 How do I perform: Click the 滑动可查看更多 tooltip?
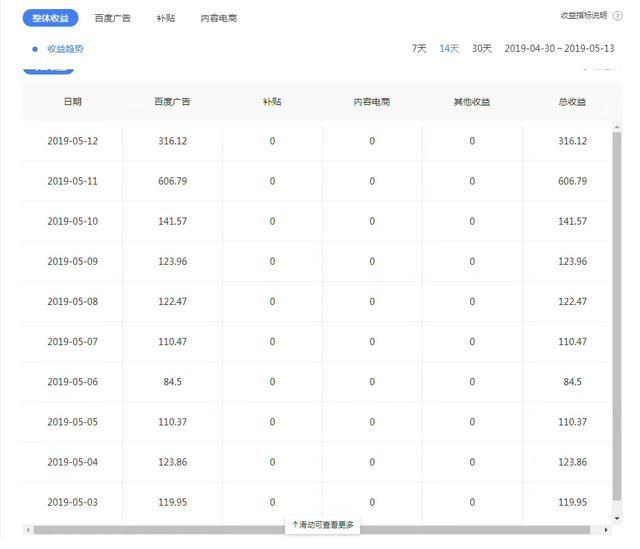click(x=322, y=525)
